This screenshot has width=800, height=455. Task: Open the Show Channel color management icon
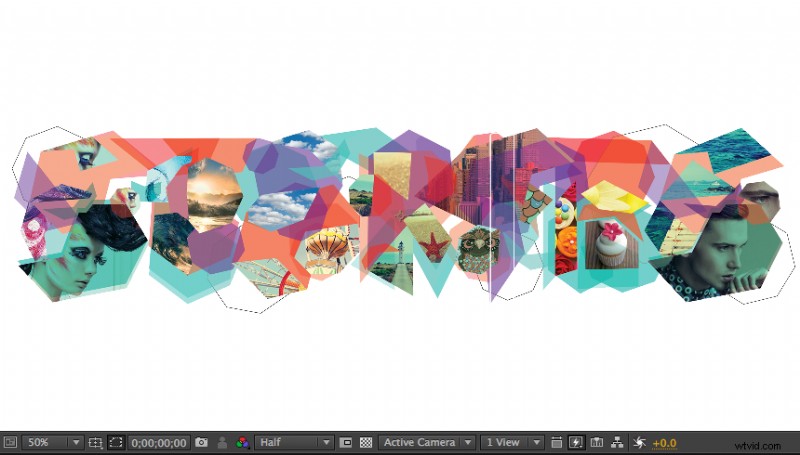[x=242, y=442]
